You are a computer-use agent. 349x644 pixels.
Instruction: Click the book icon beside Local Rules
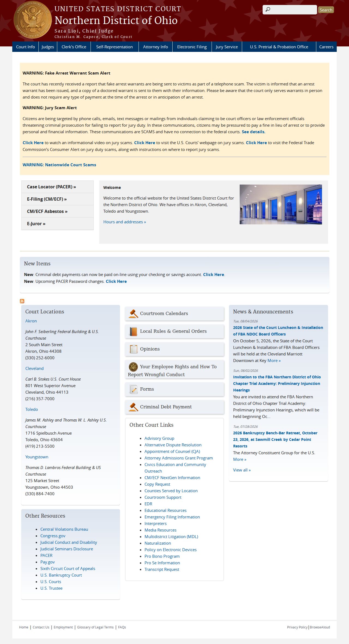point(133,331)
